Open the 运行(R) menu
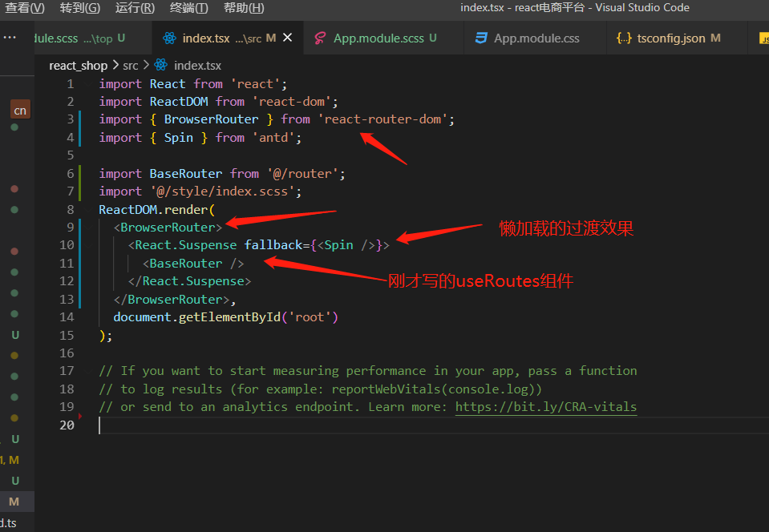The image size is (769, 532). coord(135,8)
